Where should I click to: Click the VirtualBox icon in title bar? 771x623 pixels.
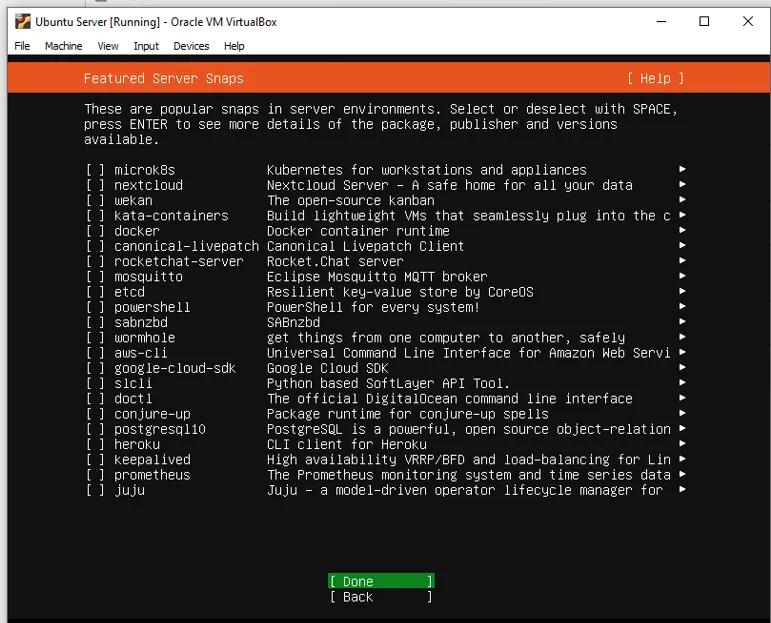[x=21, y=21]
